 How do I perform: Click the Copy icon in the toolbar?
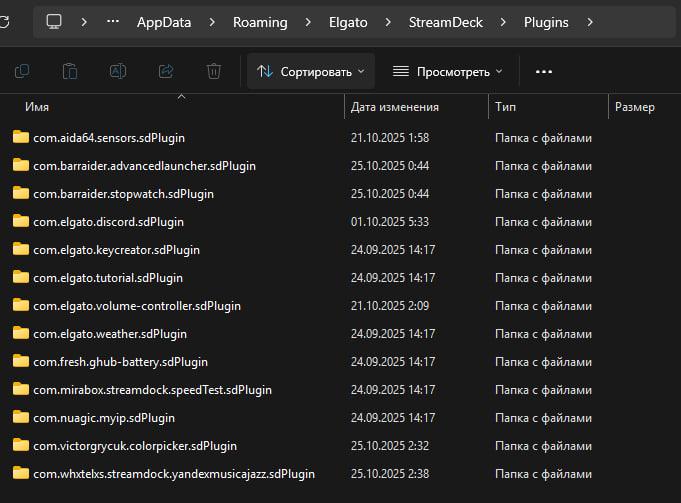coord(22,71)
